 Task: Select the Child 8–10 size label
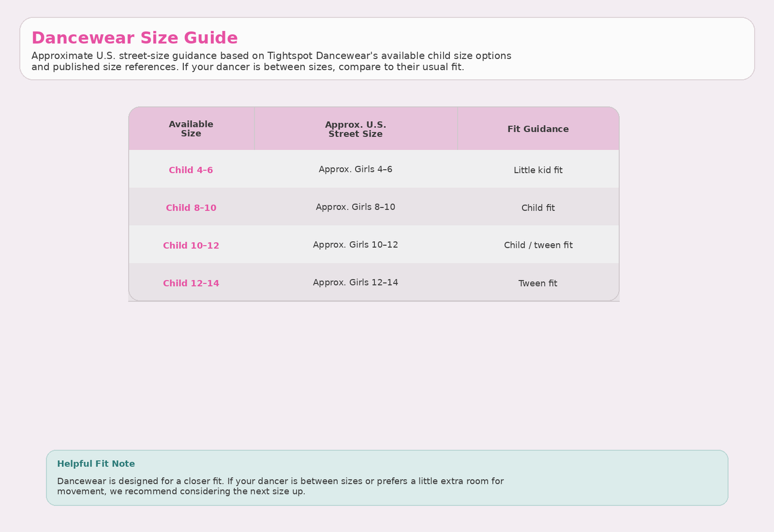tap(191, 208)
